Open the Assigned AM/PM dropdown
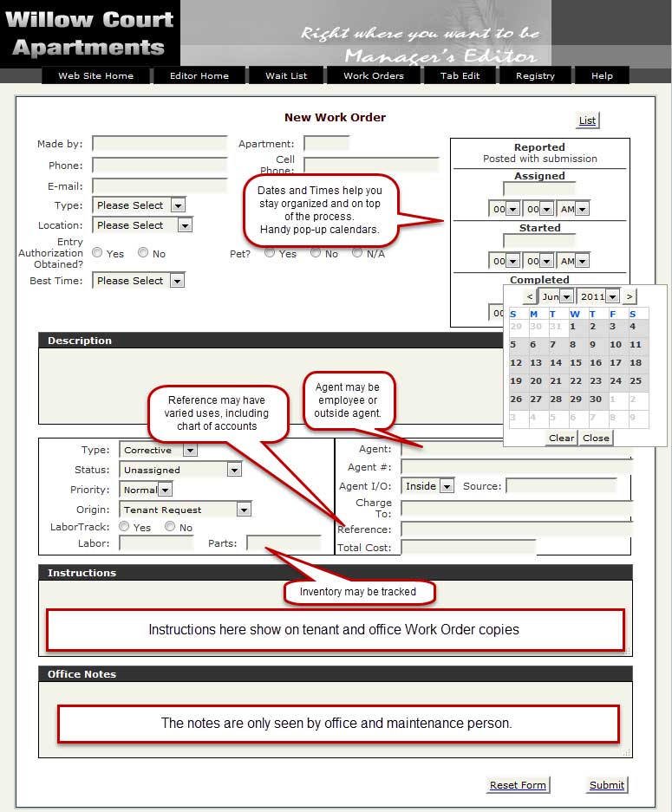Image resolution: width=672 pixels, height=812 pixels. click(x=573, y=209)
